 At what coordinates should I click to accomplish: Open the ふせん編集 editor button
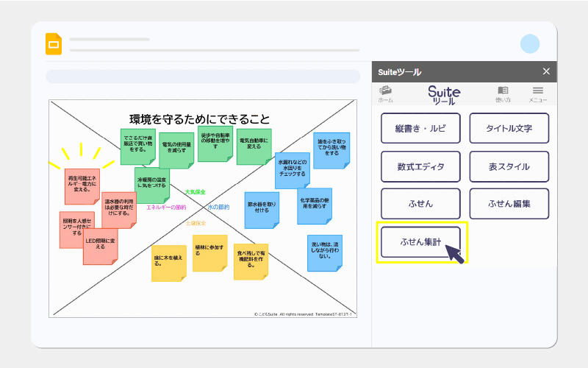coord(509,204)
